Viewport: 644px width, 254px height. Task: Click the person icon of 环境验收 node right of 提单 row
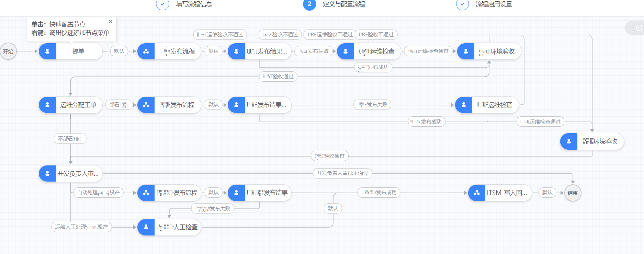coord(466,51)
